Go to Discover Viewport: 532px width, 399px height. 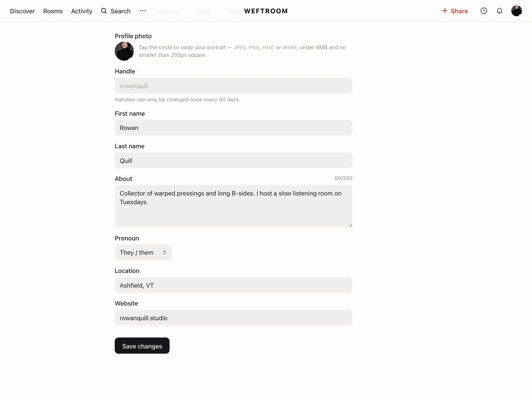(x=22, y=11)
